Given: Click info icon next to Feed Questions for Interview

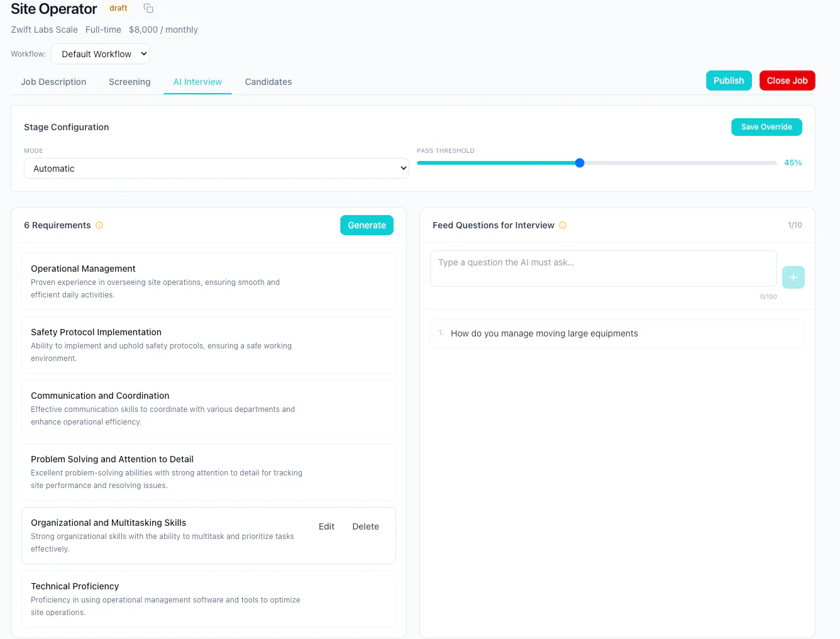Looking at the screenshot, I should coord(563,225).
